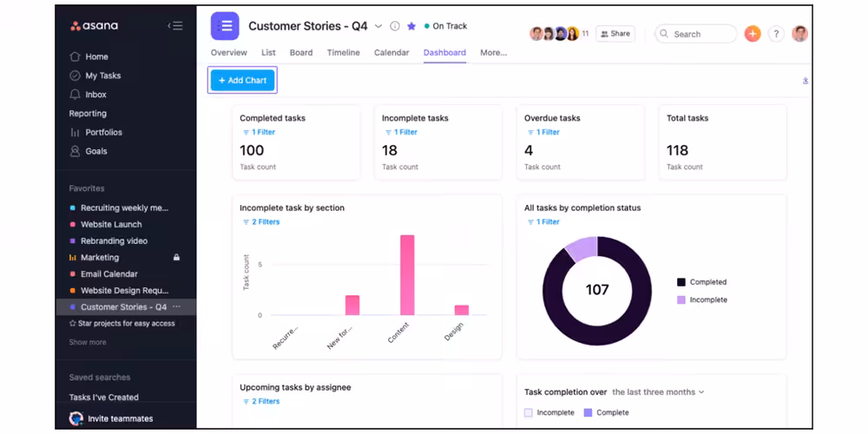
Task: Open Inbox from the sidebar
Action: (95, 95)
